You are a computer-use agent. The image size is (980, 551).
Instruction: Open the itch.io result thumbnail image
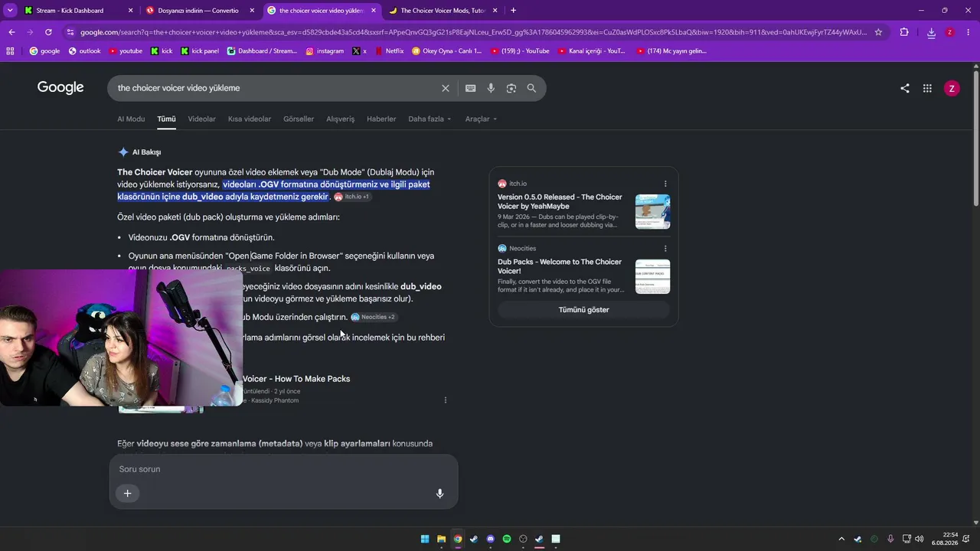coord(653,212)
